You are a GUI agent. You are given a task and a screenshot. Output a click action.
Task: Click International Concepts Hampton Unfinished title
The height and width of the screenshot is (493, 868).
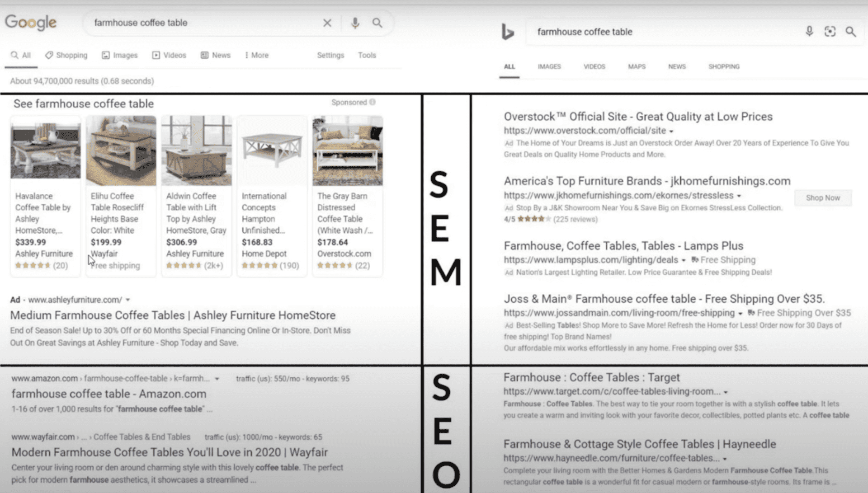pyautogui.click(x=264, y=213)
